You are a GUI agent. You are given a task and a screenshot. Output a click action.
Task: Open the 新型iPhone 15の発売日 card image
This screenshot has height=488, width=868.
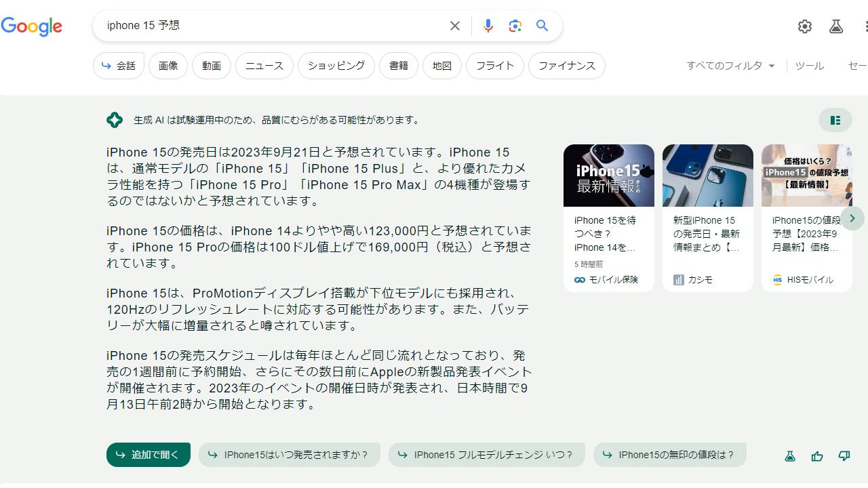tap(708, 176)
